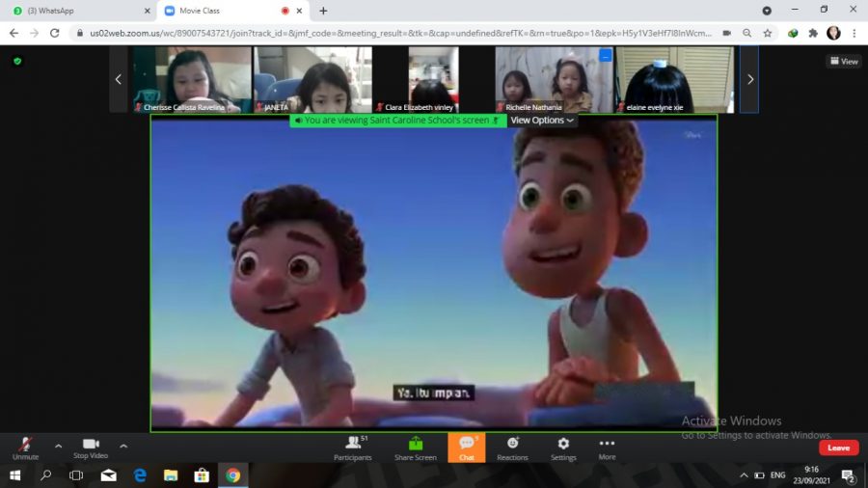
Task: Bookmark this page with star icon
Action: click(x=767, y=33)
